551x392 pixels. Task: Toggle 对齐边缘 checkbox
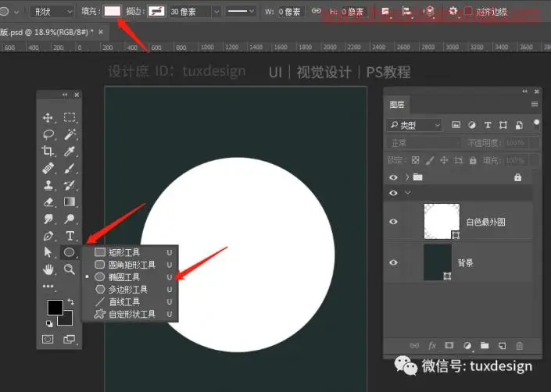pyautogui.click(x=468, y=11)
